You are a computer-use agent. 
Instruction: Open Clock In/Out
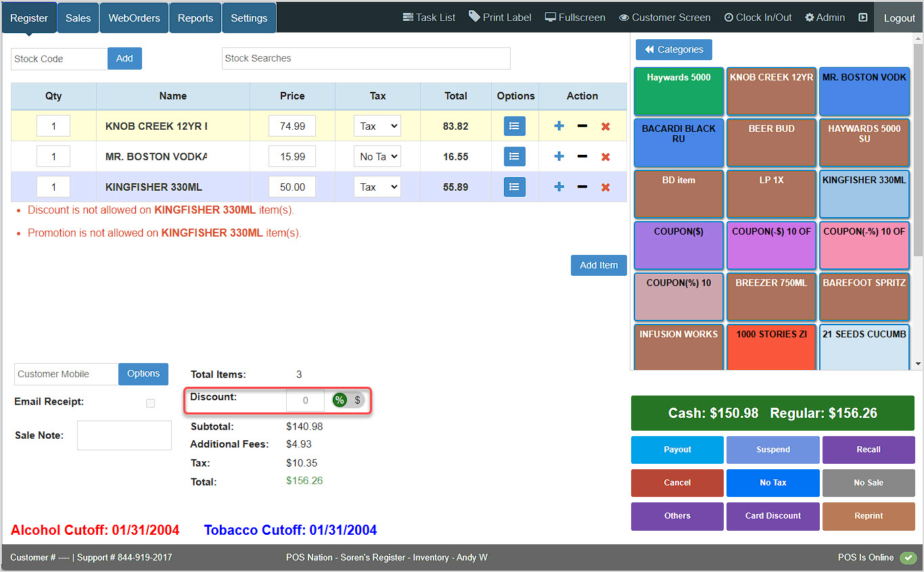(x=757, y=17)
